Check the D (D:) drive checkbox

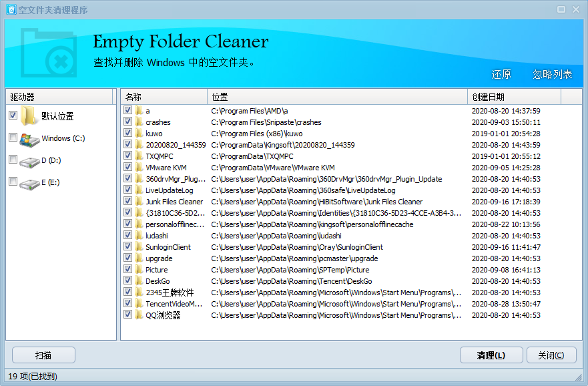[x=13, y=160]
